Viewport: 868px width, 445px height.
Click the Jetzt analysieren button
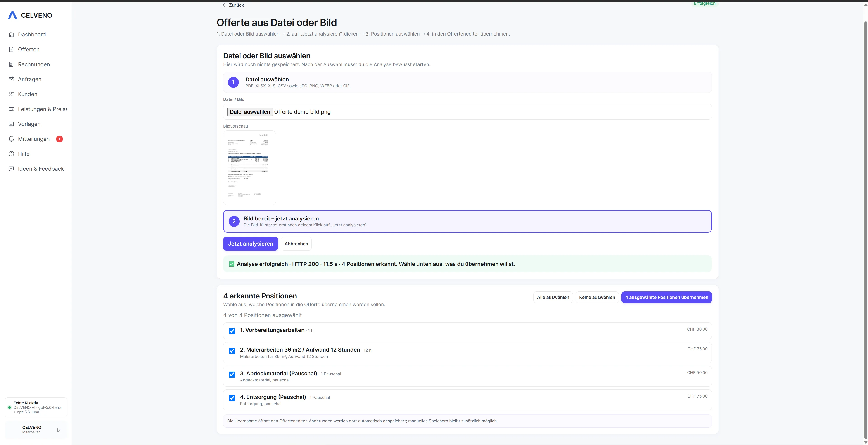(250, 244)
